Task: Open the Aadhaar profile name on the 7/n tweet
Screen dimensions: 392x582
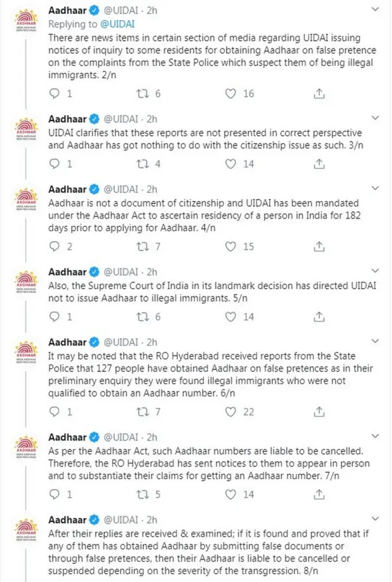Action: point(67,437)
